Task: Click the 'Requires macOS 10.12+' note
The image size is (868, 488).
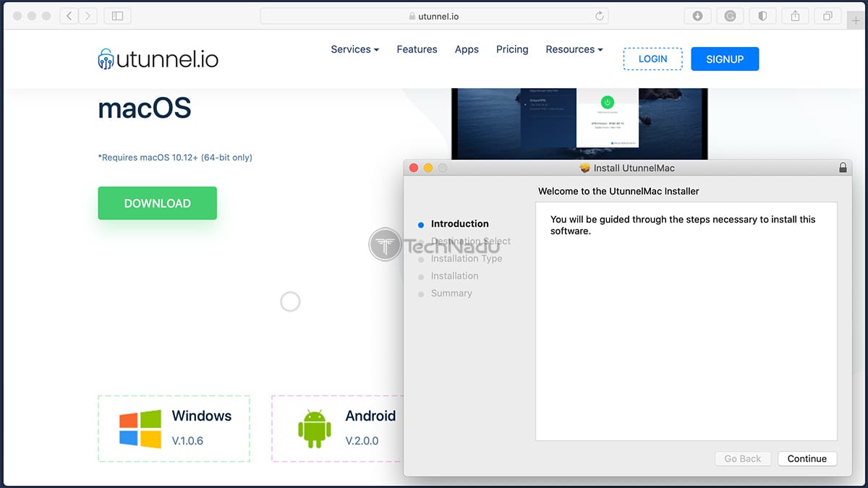Action: click(x=175, y=157)
